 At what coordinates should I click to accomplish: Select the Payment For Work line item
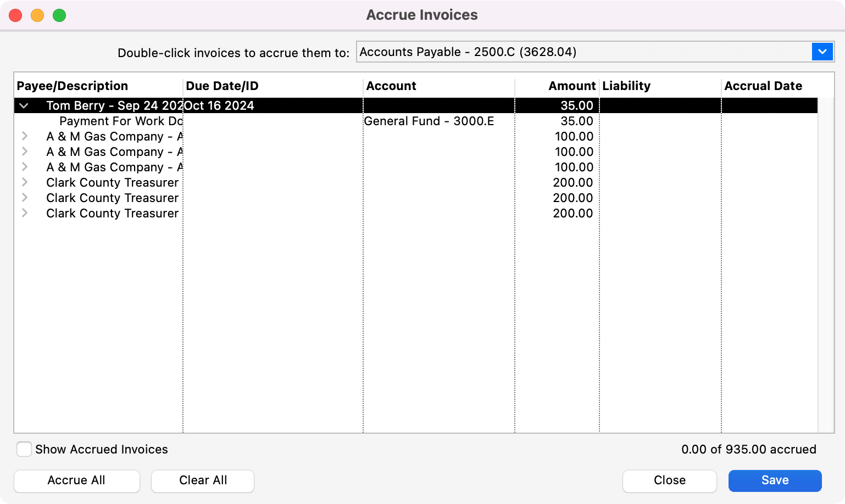(x=121, y=121)
